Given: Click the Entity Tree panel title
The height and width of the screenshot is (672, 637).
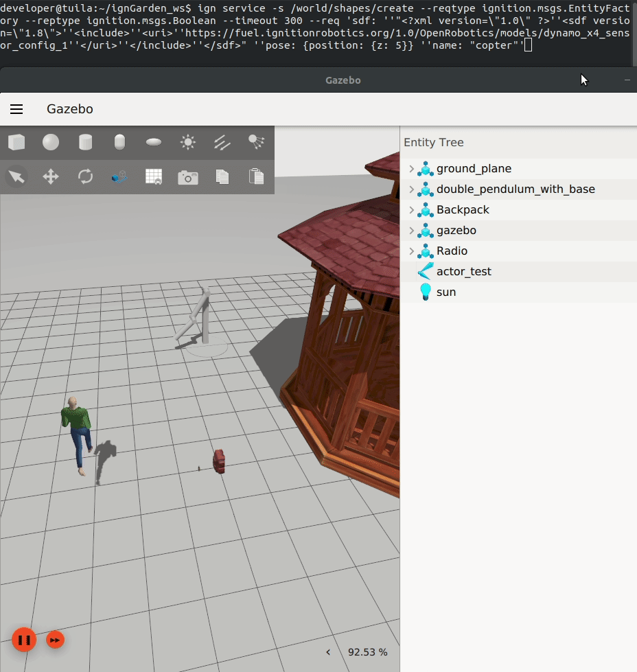Looking at the screenshot, I should pyautogui.click(x=433, y=142).
